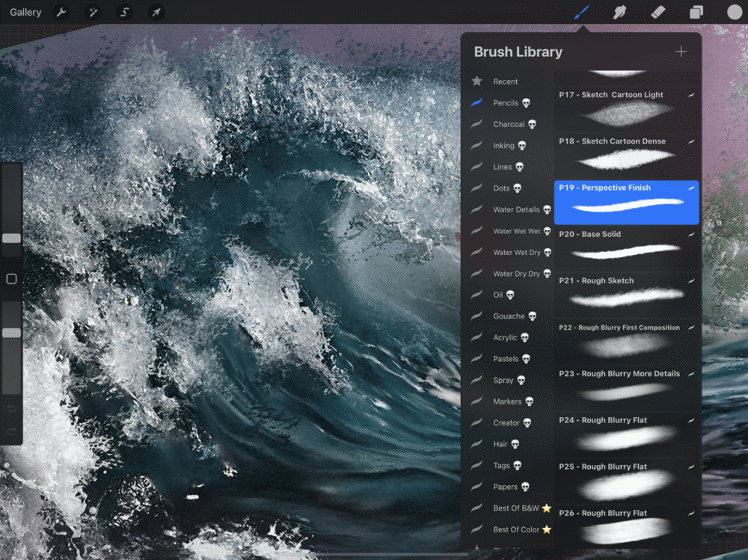Activate the Selection S-shaped tool

[x=124, y=12]
